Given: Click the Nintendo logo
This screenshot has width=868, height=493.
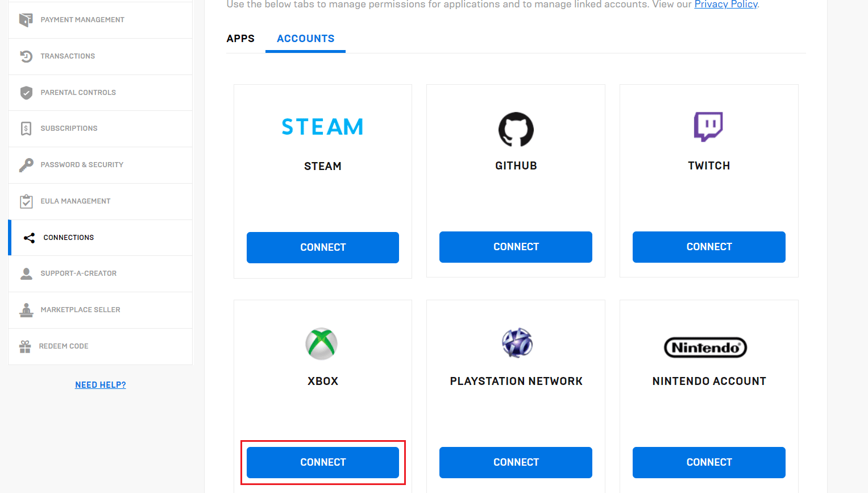Looking at the screenshot, I should pyautogui.click(x=705, y=347).
